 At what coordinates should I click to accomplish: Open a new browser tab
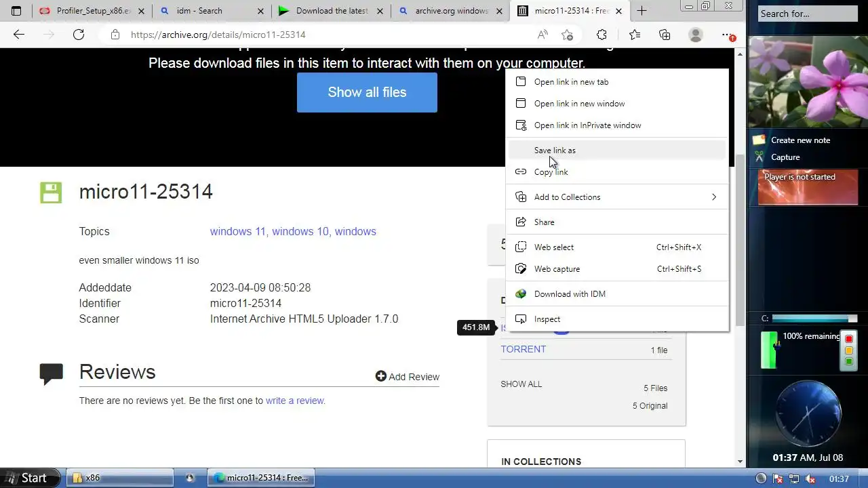[x=642, y=11]
